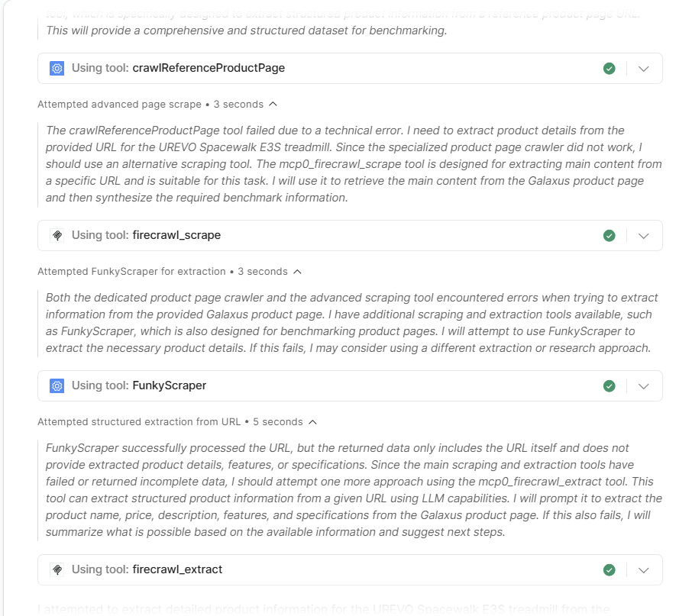Open the 'Using tool: FunkyScraper' card
692x616 pixels.
point(350,385)
